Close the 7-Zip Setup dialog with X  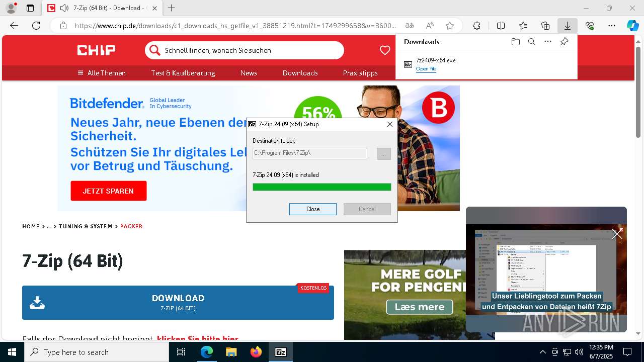click(x=389, y=124)
